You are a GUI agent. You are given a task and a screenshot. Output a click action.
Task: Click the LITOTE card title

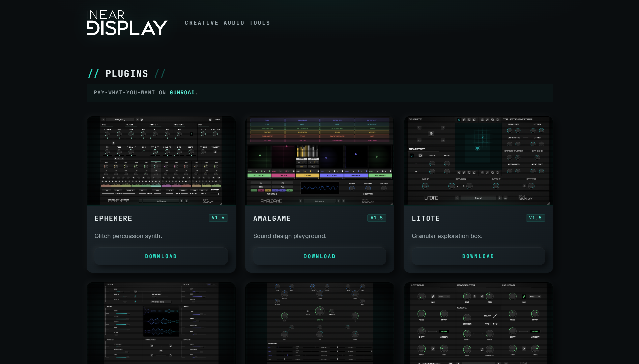[426, 218]
